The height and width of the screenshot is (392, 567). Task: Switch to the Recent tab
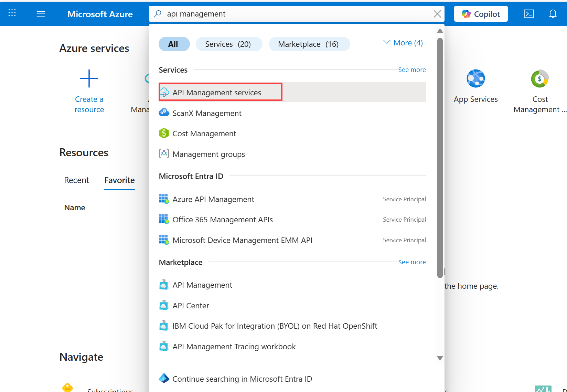click(76, 180)
